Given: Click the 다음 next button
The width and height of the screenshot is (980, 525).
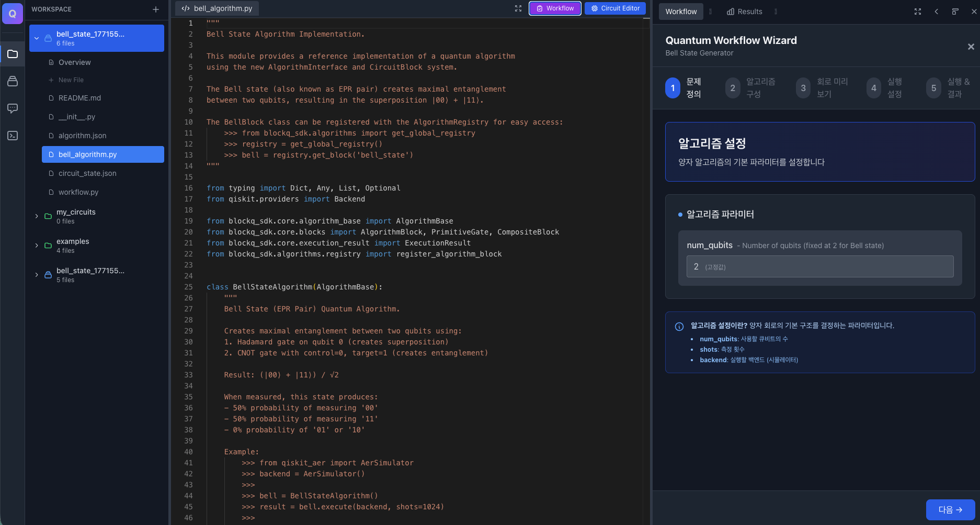Looking at the screenshot, I should tap(950, 509).
